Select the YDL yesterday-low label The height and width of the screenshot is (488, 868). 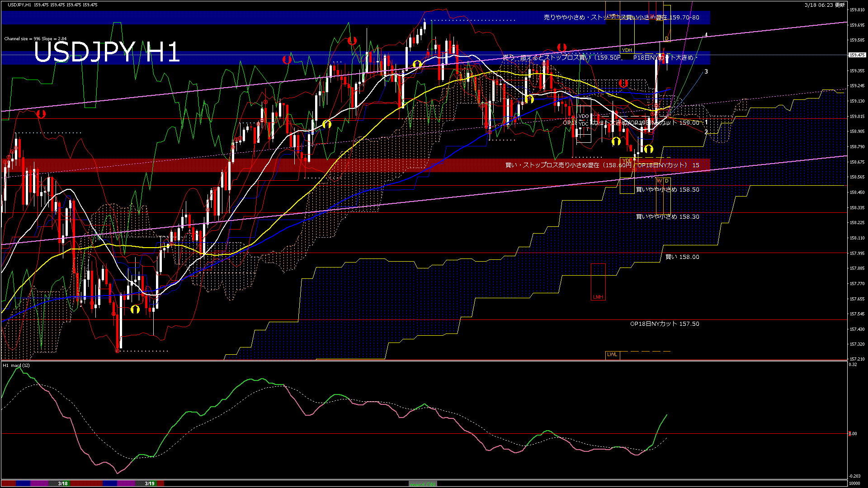pyautogui.click(x=627, y=160)
